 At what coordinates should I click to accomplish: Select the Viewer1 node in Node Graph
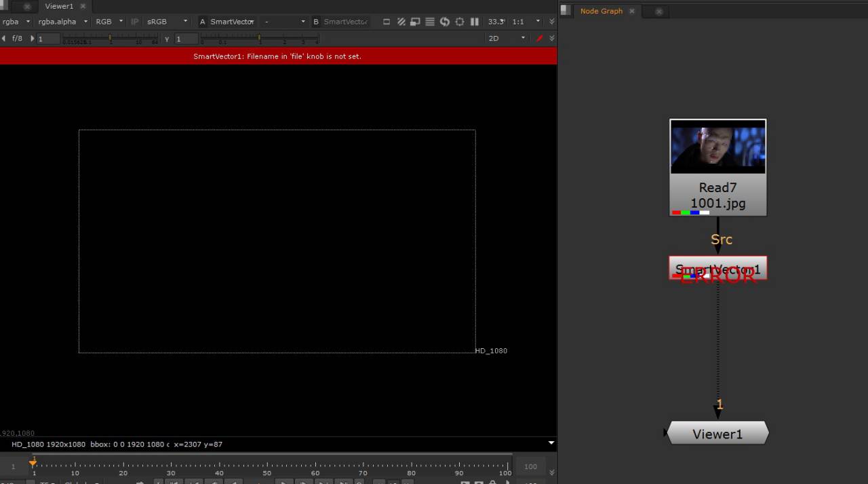pyautogui.click(x=717, y=434)
